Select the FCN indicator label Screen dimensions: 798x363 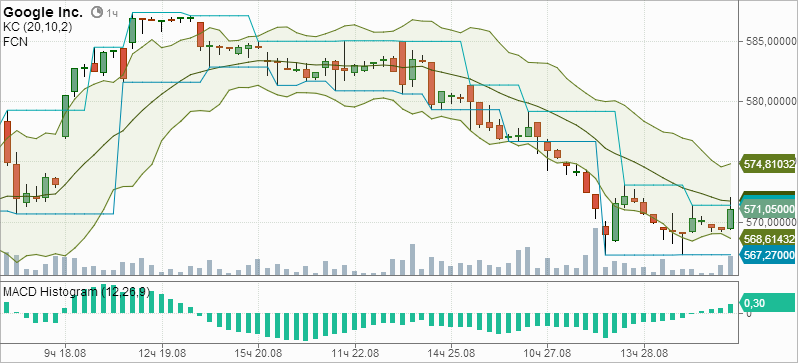coord(15,41)
